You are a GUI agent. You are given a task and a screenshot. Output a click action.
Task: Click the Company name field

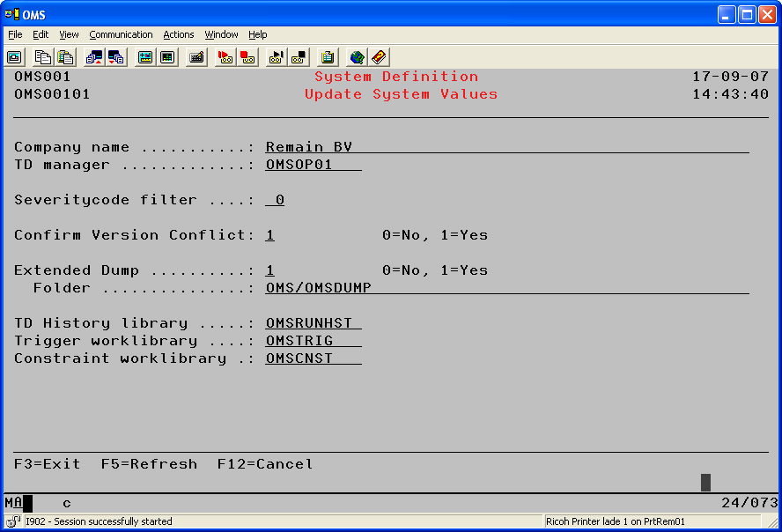[506, 147]
